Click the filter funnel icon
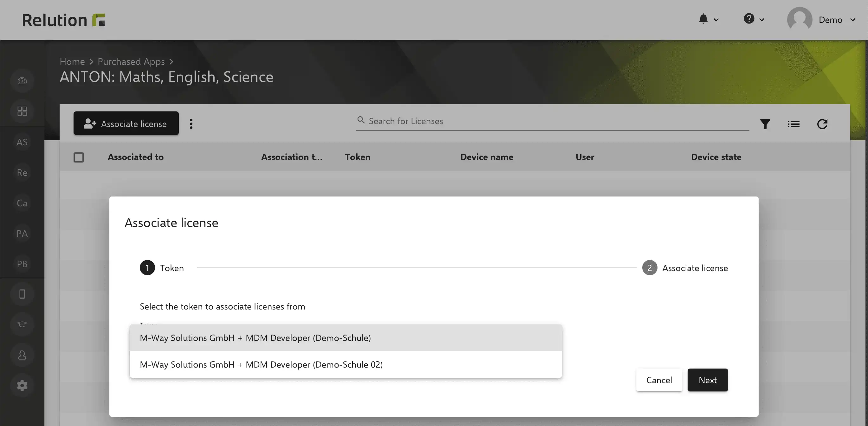868x426 pixels. tap(765, 124)
